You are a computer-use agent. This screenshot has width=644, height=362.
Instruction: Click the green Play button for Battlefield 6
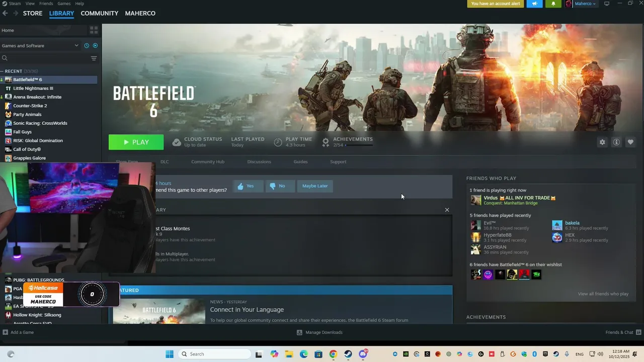click(136, 142)
